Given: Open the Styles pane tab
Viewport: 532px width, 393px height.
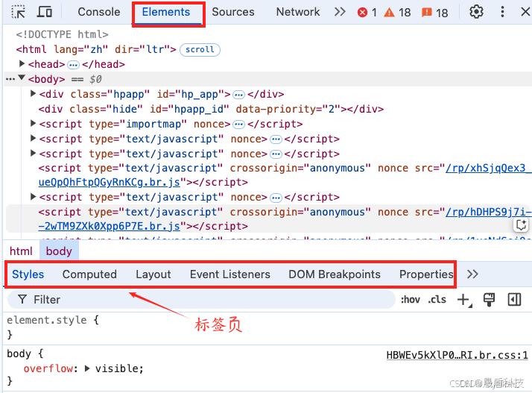Looking at the screenshot, I should click(x=28, y=274).
